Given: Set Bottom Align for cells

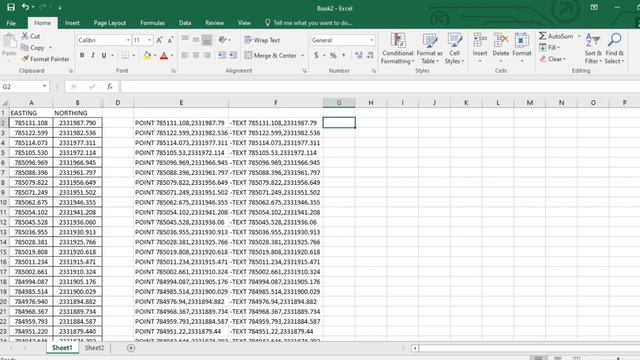Looking at the screenshot, I should 207,40.
